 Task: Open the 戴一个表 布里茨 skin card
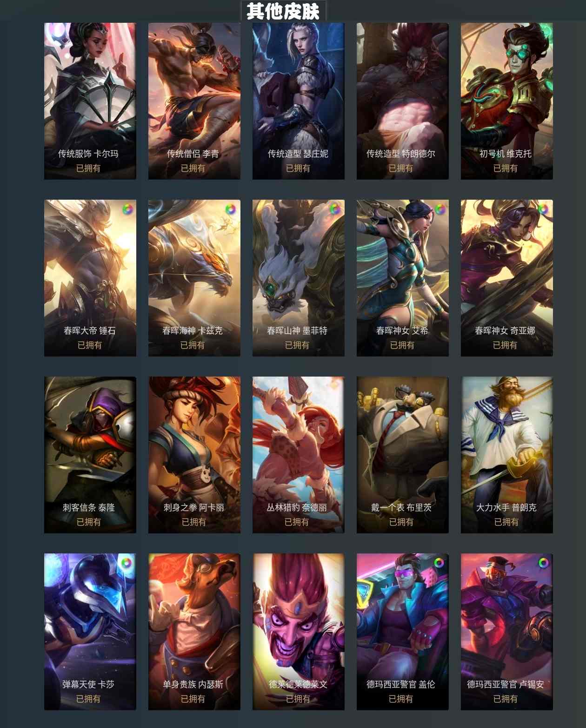403,455
